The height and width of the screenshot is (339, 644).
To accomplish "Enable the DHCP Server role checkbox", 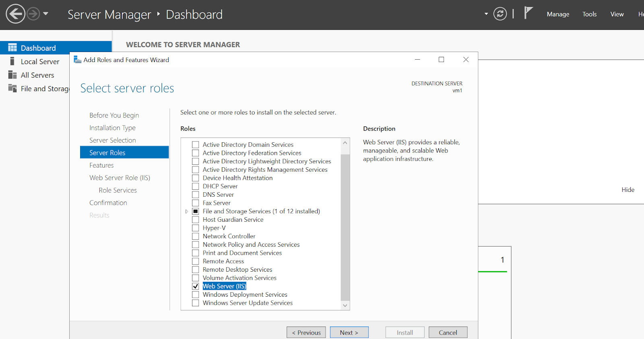I will coord(196,186).
